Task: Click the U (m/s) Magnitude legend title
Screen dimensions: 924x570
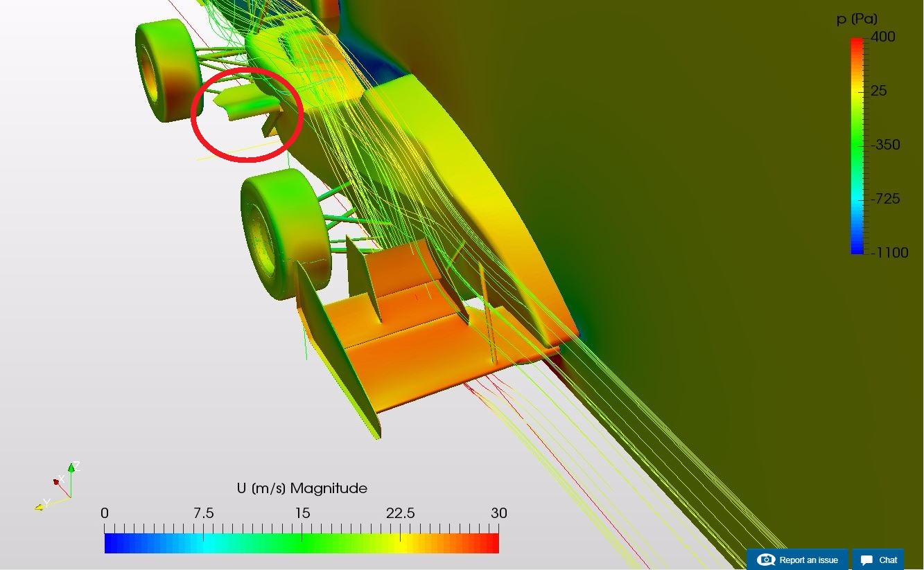Action: (x=303, y=488)
